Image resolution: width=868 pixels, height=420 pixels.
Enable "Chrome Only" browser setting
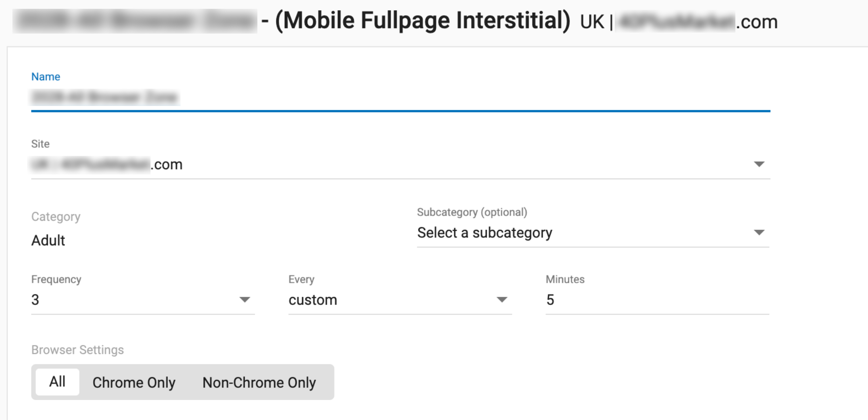(134, 382)
